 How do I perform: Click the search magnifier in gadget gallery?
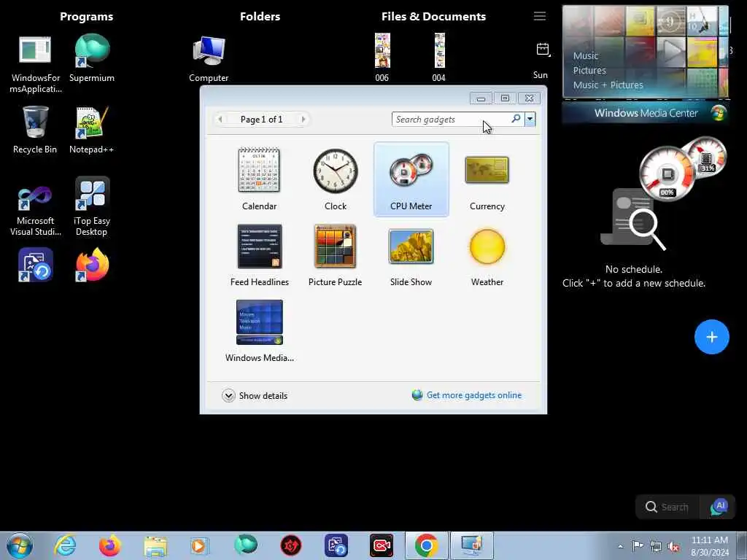516,119
